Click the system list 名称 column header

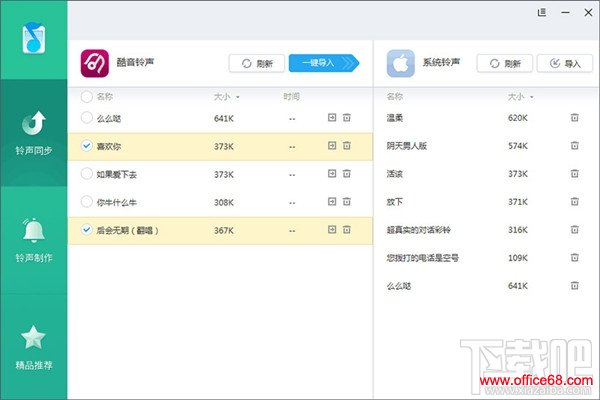click(395, 96)
